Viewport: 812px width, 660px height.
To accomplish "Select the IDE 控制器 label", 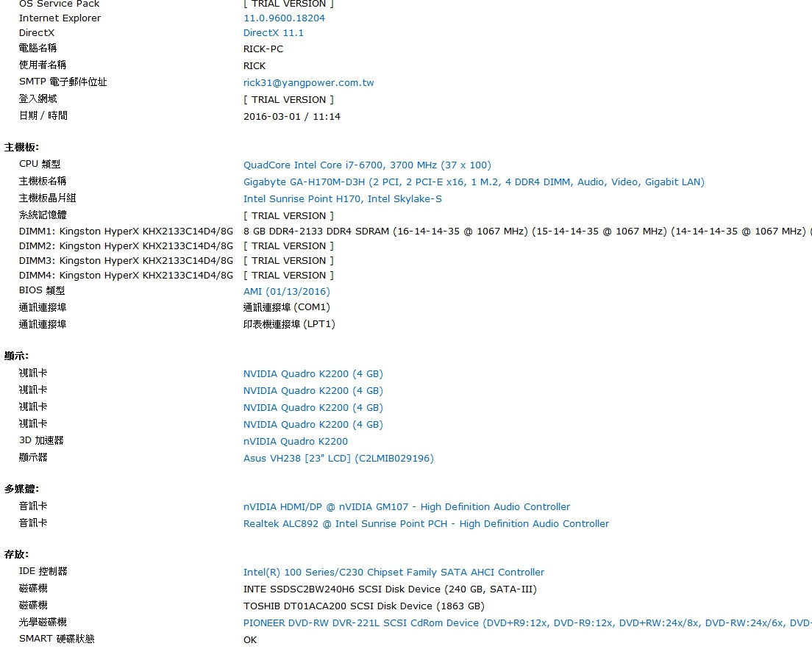I will coord(43,571).
